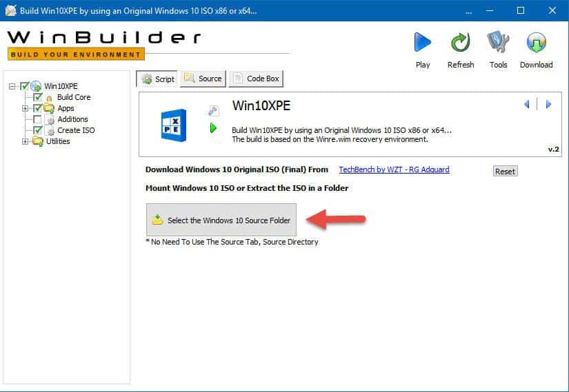Click the Apps folder icon

[49, 108]
